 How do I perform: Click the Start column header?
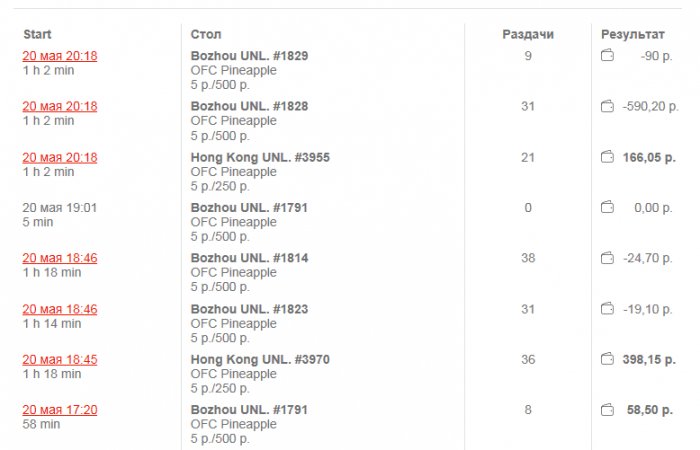(x=37, y=35)
